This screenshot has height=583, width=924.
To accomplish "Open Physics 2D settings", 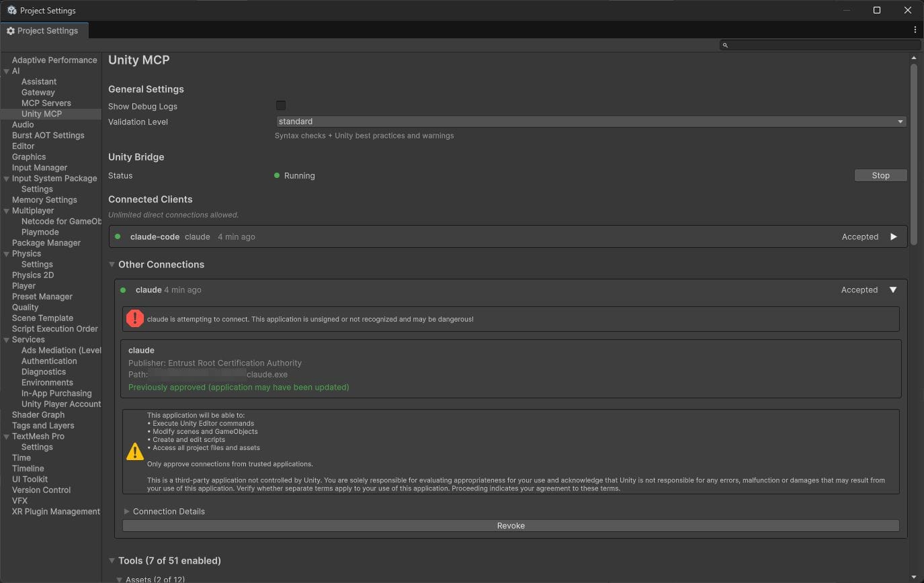I will click(x=33, y=275).
